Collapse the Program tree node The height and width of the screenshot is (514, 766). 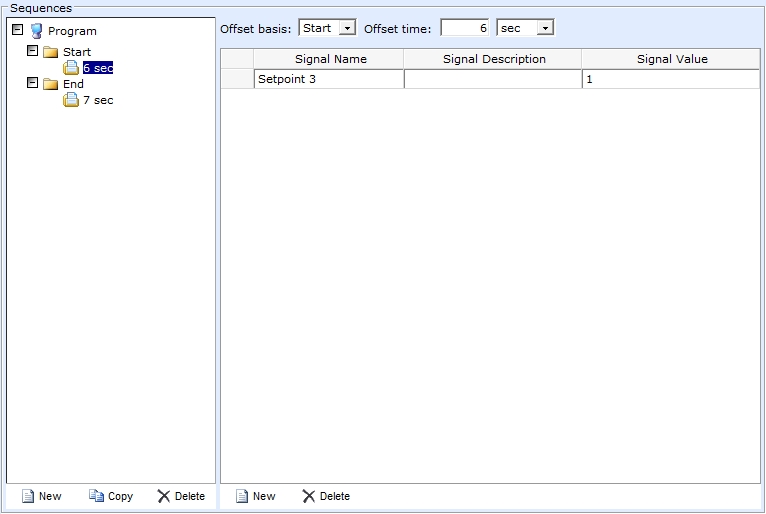click(16, 30)
